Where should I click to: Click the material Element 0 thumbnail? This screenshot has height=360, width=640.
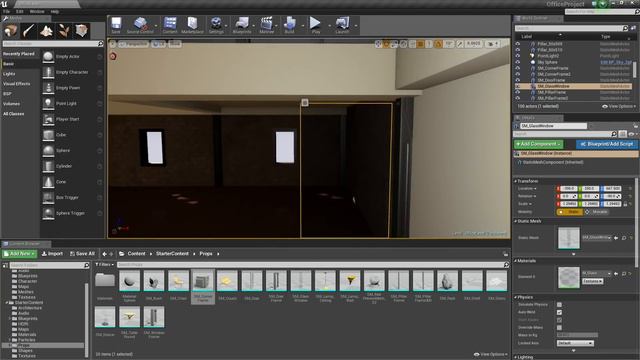[x=569, y=277]
